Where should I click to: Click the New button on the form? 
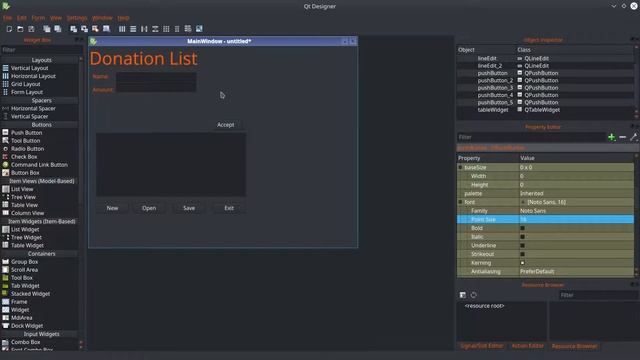coord(112,208)
